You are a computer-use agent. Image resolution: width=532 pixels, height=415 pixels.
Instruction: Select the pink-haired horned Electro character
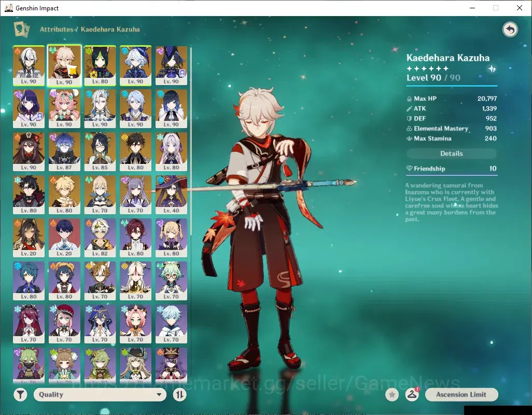pos(64,108)
